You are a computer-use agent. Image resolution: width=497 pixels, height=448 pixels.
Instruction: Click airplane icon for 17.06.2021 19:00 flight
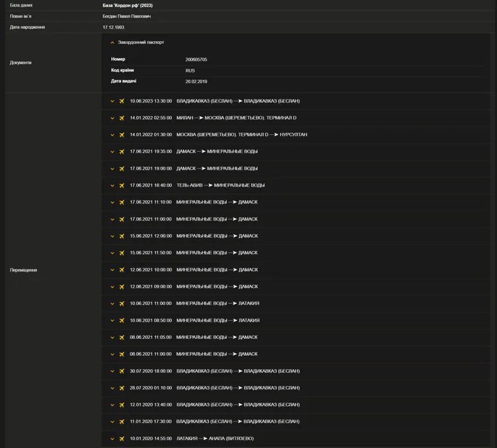(x=122, y=169)
